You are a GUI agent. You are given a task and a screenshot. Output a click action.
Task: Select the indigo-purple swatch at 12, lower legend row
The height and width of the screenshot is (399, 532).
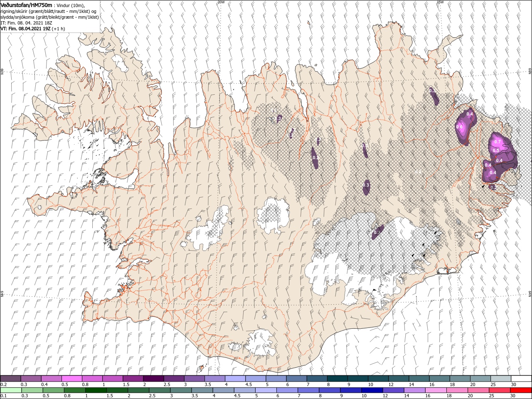(393, 390)
